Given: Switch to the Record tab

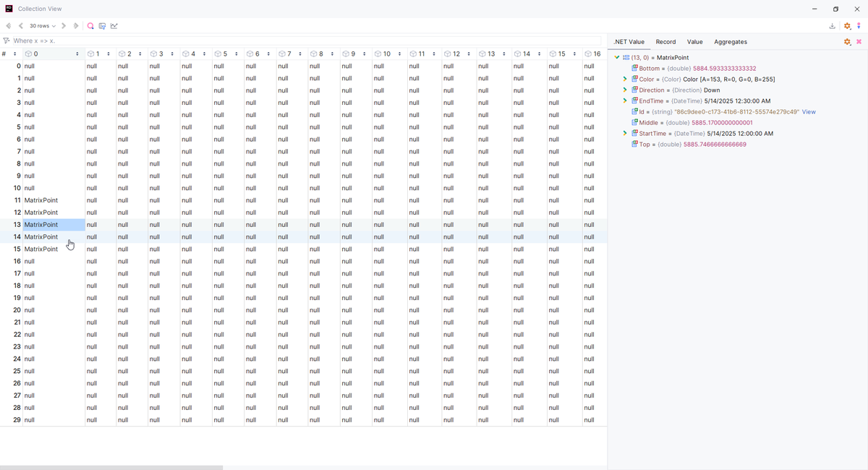Looking at the screenshot, I should pyautogui.click(x=665, y=41).
